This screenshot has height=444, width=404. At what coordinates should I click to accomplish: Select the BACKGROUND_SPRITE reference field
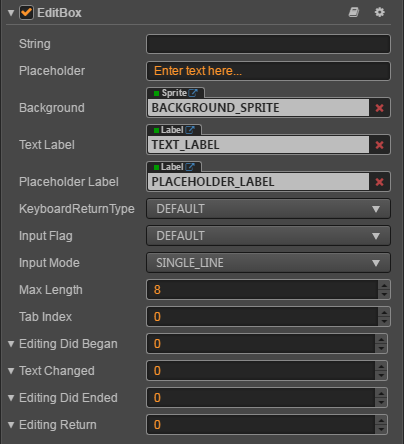point(258,108)
